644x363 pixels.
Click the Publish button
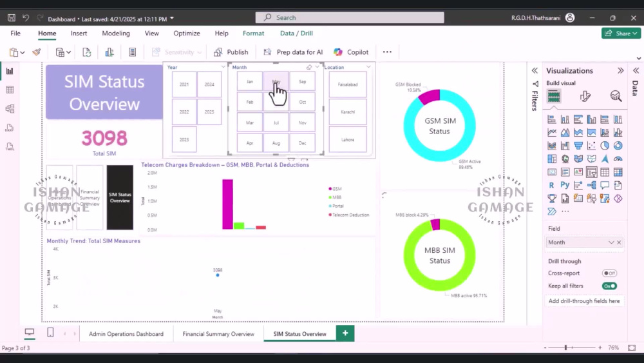[x=231, y=52]
